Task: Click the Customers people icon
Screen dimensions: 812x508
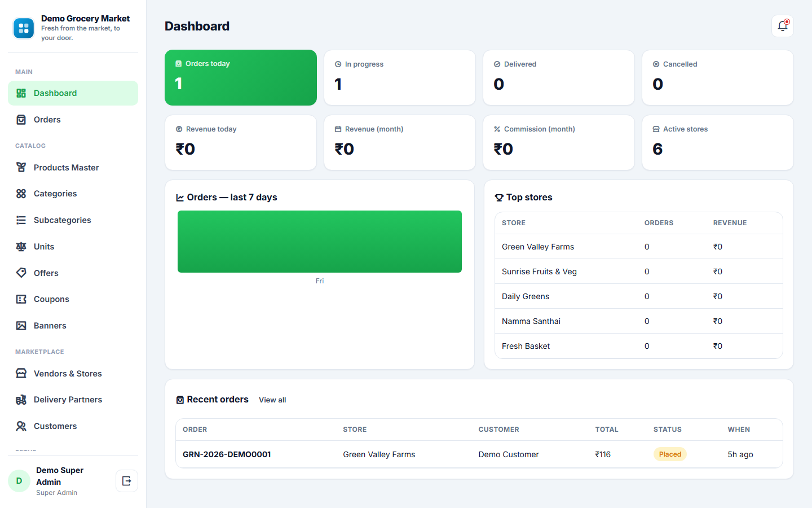Action: (21, 426)
